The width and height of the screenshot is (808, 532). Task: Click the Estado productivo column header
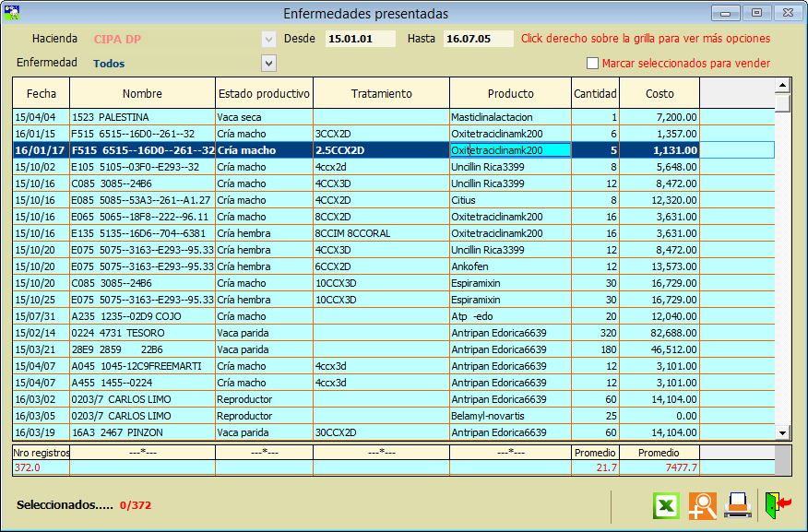click(264, 93)
